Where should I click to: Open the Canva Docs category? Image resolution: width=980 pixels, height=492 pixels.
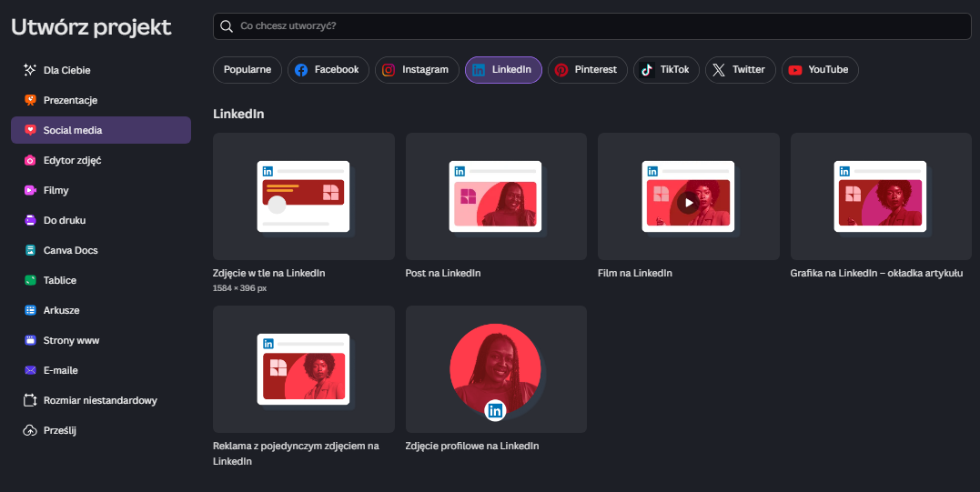click(x=101, y=250)
